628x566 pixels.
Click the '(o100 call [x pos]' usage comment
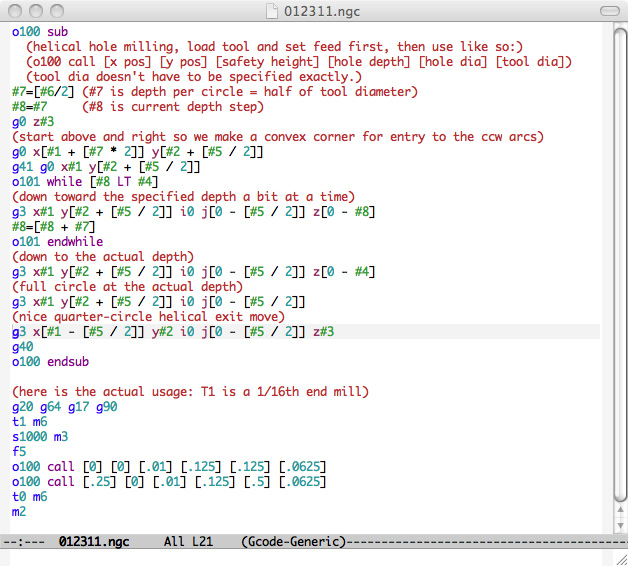click(x=299, y=62)
